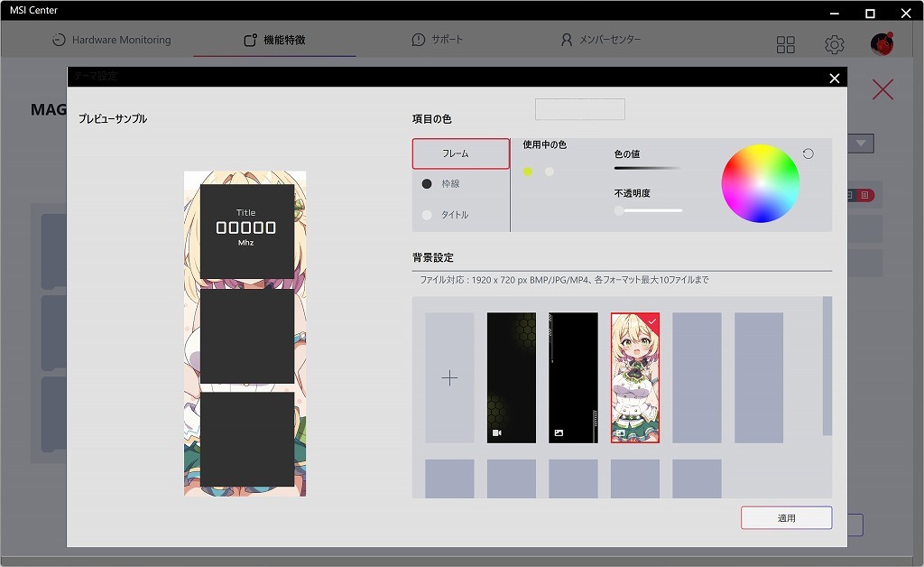Select the フレーム color item
Image resolution: width=924 pixels, height=567 pixels.
[461, 153]
